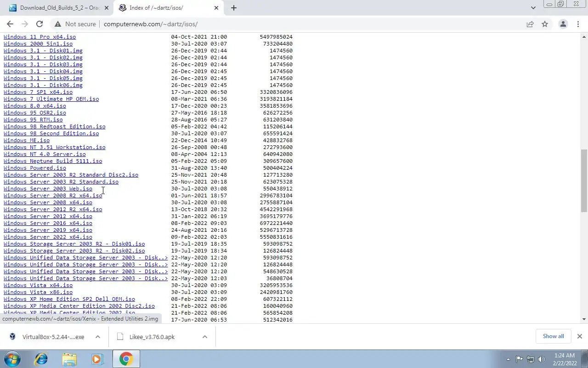Open Likee_v3.76.0.apk download item
The image size is (588, 368).
152,337
